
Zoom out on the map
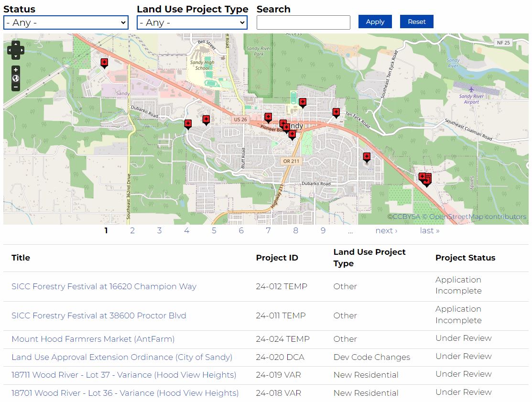point(16,87)
